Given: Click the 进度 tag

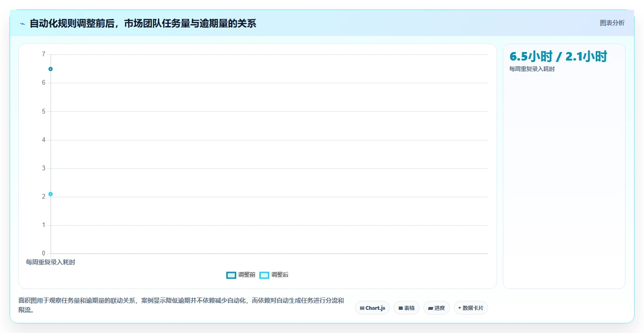Looking at the screenshot, I should (436, 308).
